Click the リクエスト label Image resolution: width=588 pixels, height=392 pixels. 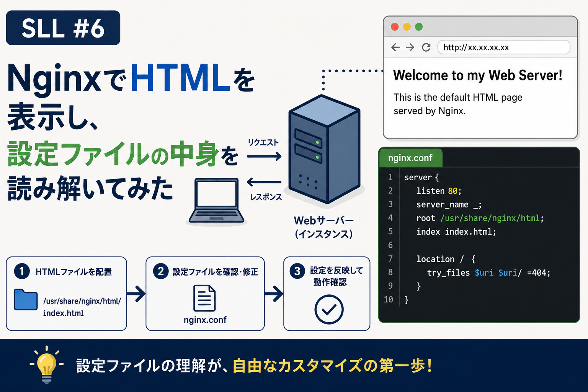263,142
